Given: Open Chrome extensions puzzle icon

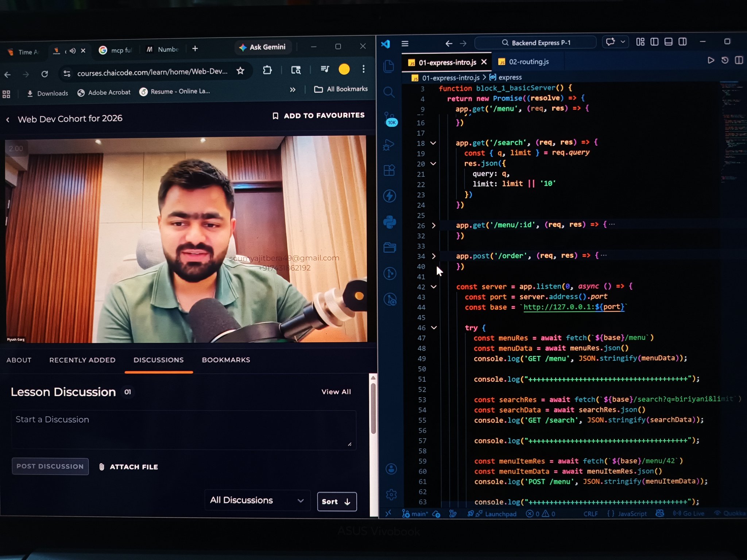Looking at the screenshot, I should pyautogui.click(x=267, y=70).
